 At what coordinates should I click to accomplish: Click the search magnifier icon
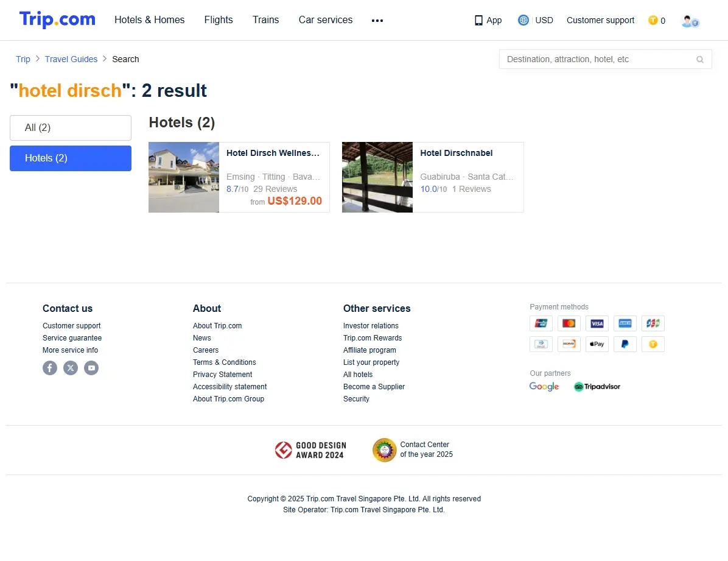tap(699, 60)
